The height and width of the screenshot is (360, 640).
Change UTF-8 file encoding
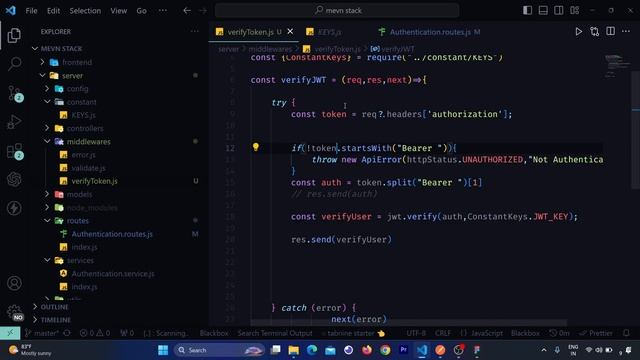[x=416, y=333]
